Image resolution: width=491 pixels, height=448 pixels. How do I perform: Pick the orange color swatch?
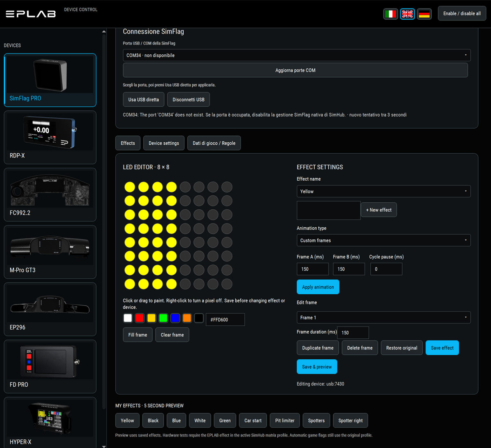[x=187, y=318]
